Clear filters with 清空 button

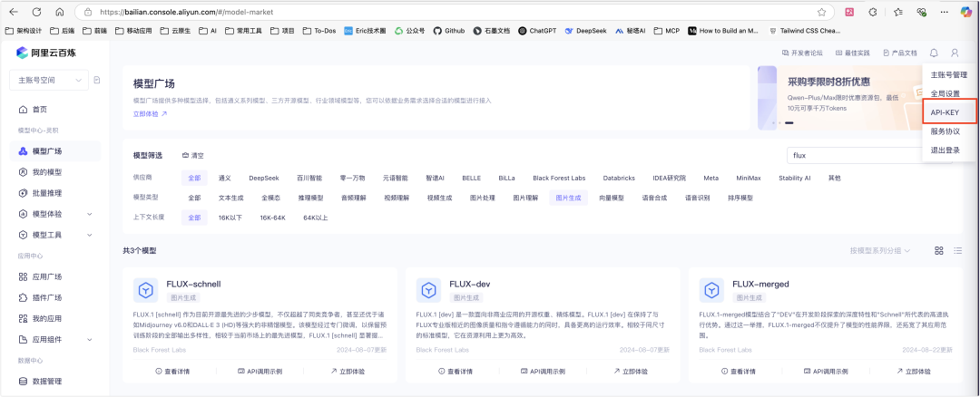(x=193, y=155)
